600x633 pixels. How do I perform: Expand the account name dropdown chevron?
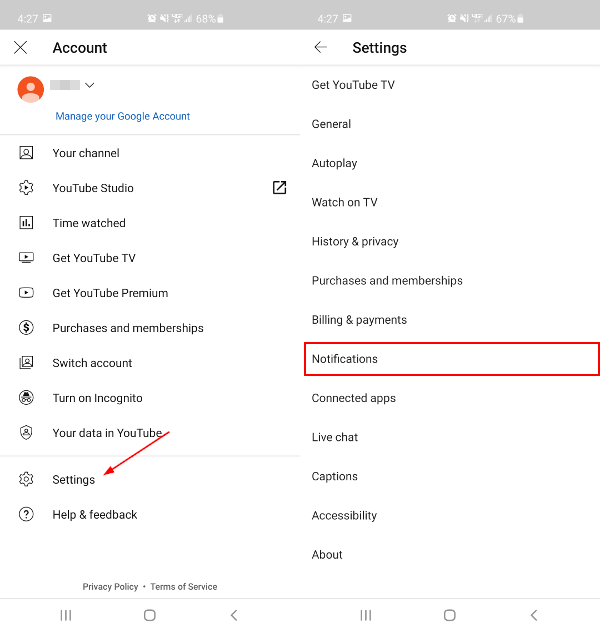pyautogui.click(x=90, y=85)
